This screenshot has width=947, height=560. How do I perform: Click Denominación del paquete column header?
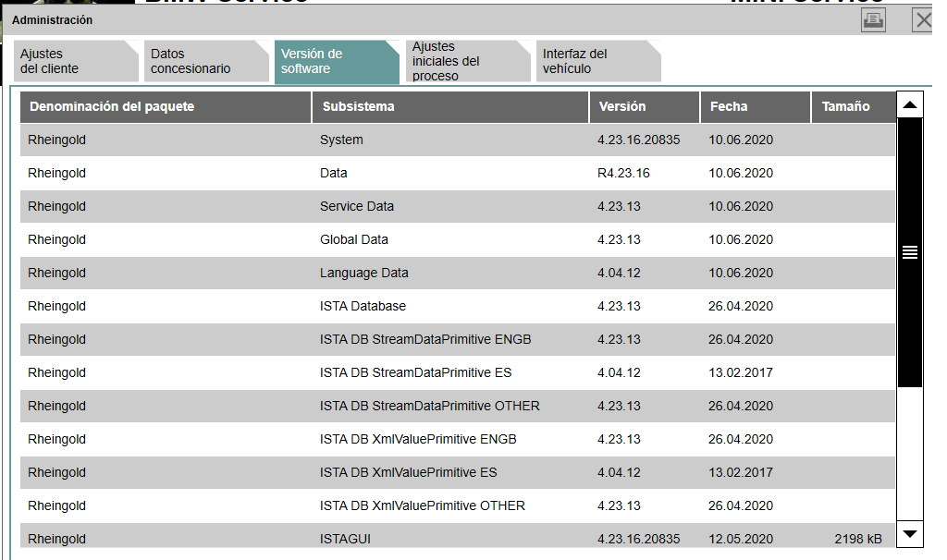tap(166, 107)
